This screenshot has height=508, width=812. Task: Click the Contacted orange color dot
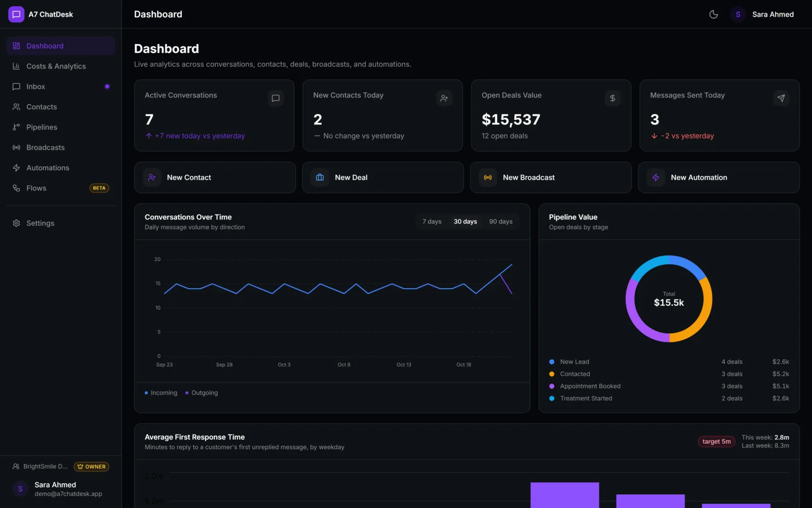tap(552, 374)
